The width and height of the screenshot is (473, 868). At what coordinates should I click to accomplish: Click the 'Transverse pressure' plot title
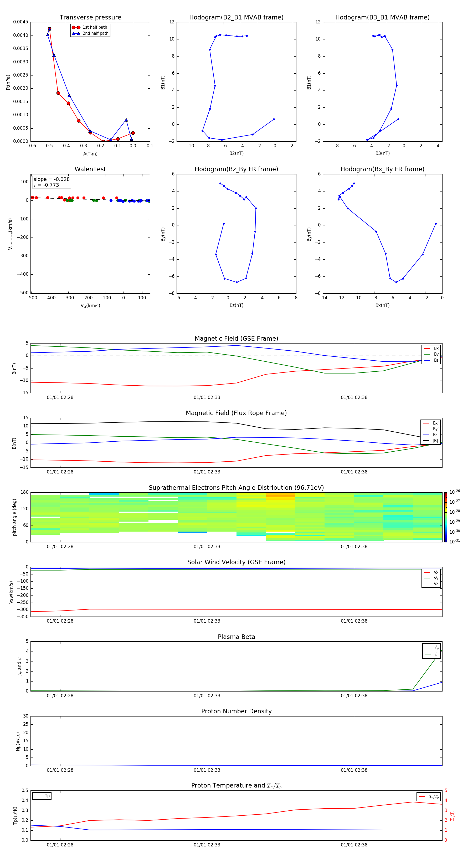point(90,18)
